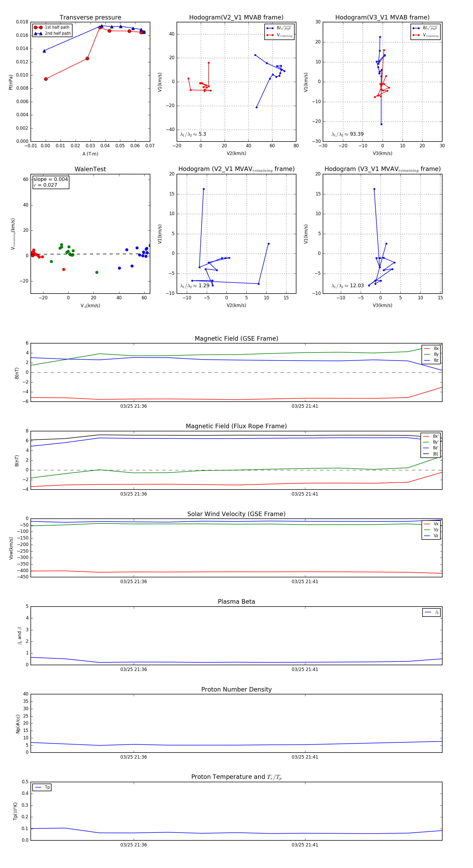Screen dimensions: 473x868
Task: Click the λ1/λ2 ≈ 1.29 annotation
Action: pos(194,286)
